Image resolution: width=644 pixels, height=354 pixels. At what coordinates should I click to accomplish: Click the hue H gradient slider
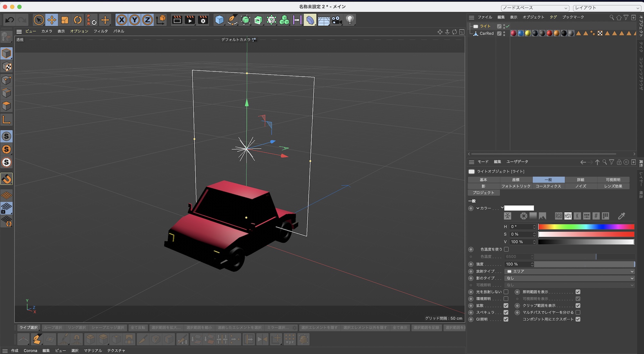(586, 227)
